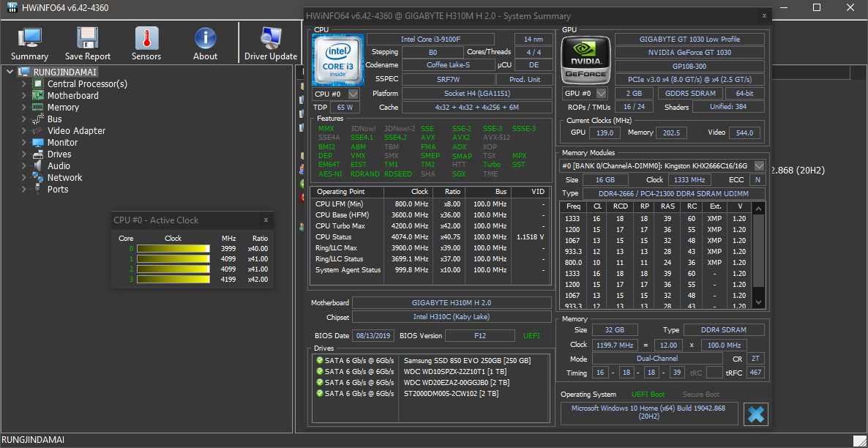The height and width of the screenshot is (448, 868).
Task: Click the Motherboard tree icon
Action: (x=38, y=95)
